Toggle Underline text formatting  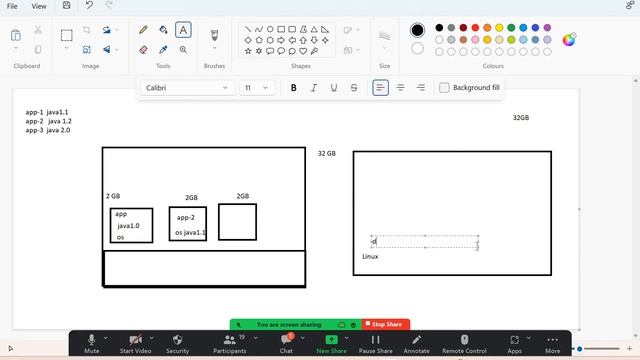(333, 88)
